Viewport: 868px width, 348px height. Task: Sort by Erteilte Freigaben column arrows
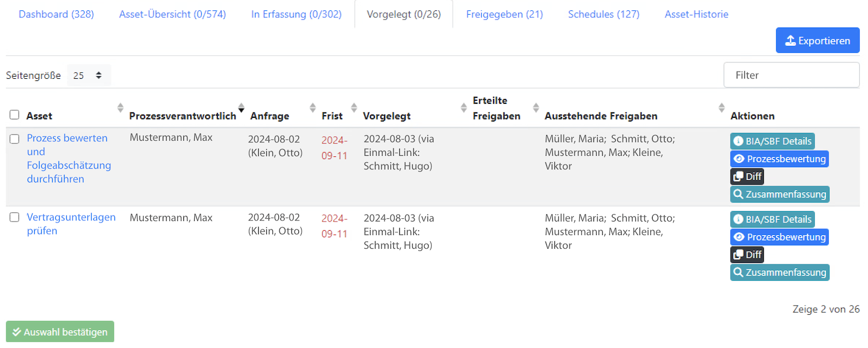click(536, 107)
